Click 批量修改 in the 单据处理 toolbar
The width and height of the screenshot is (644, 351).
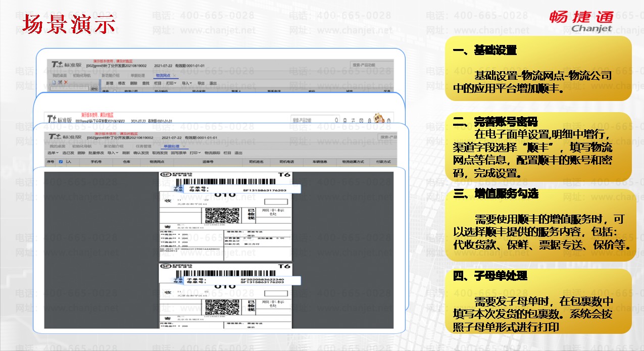tap(96, 153)
